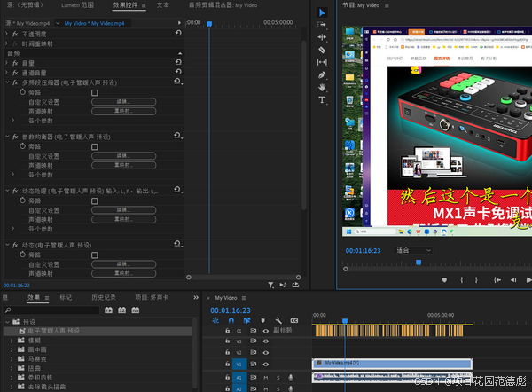Switch to the 历史记录 panel tab
This screenshot has width=532, height=392.
104,298
